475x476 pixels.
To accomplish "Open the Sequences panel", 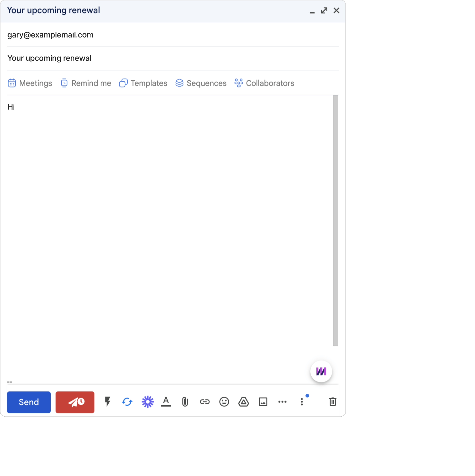I will pos(201,83).
